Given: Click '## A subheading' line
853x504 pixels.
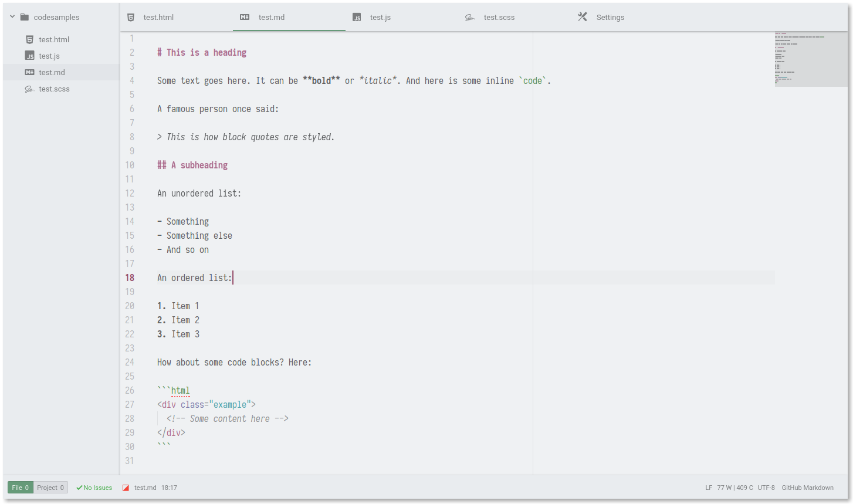Looking at the screenshot, I should click(192, 165).
